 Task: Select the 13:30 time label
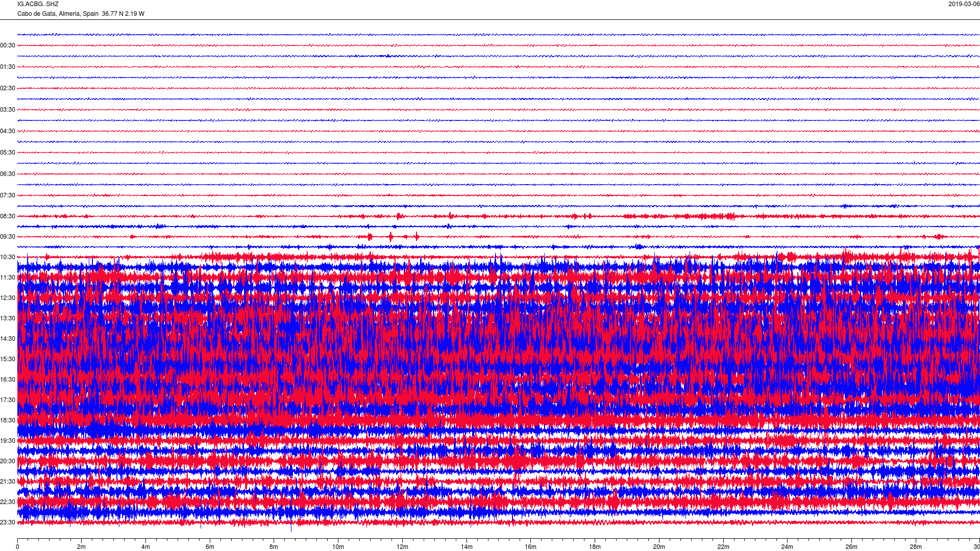8,318
